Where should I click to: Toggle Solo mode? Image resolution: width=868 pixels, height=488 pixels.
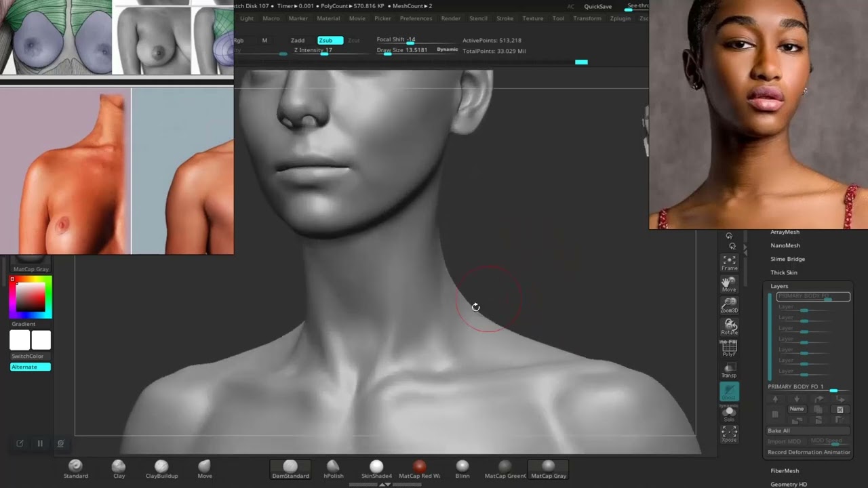pos(729,413)
